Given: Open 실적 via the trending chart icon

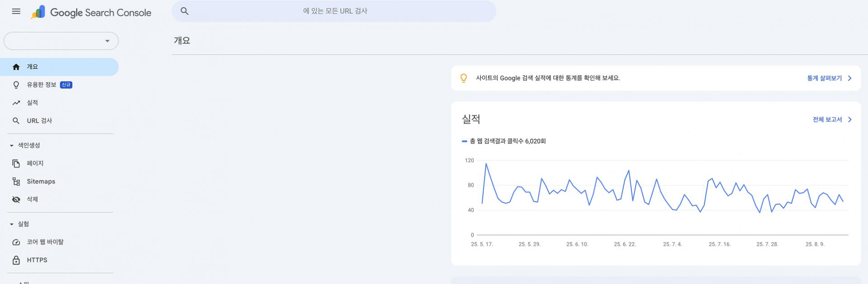Looking at the screenshot, I should pyautogui.click(x=16, y=103).
